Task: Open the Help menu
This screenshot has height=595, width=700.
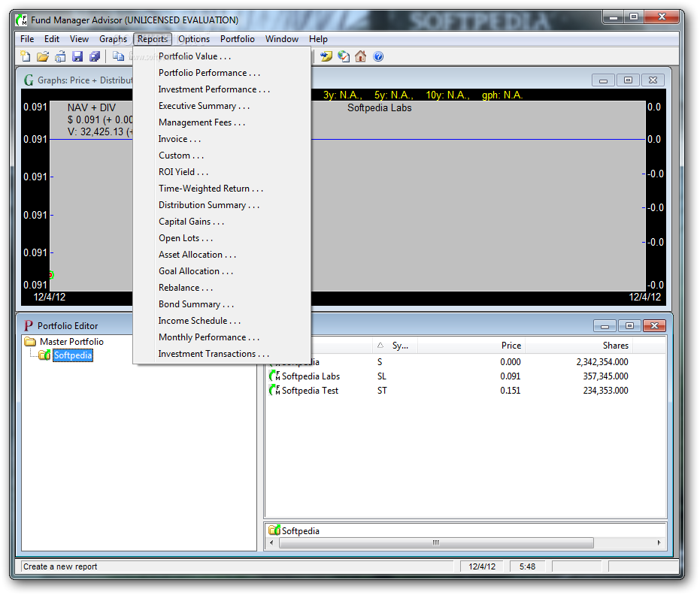Action: [x=318, y=39]
